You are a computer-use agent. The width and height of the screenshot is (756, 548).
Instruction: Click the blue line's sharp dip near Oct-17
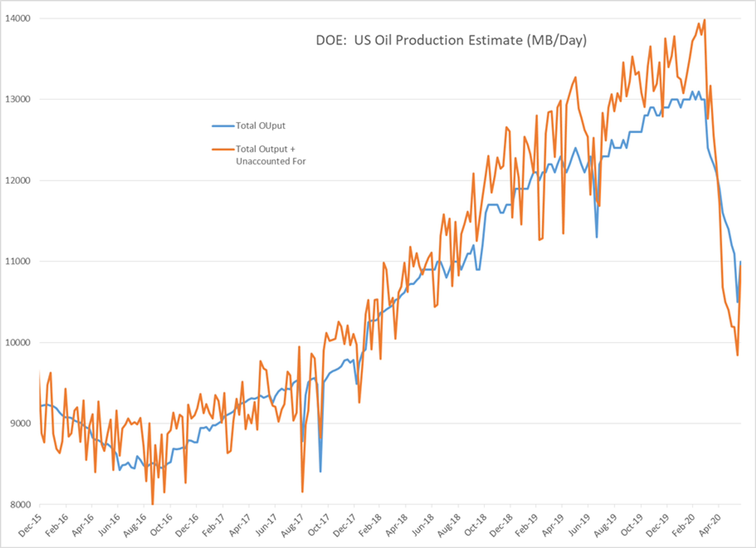pos(320,471)
